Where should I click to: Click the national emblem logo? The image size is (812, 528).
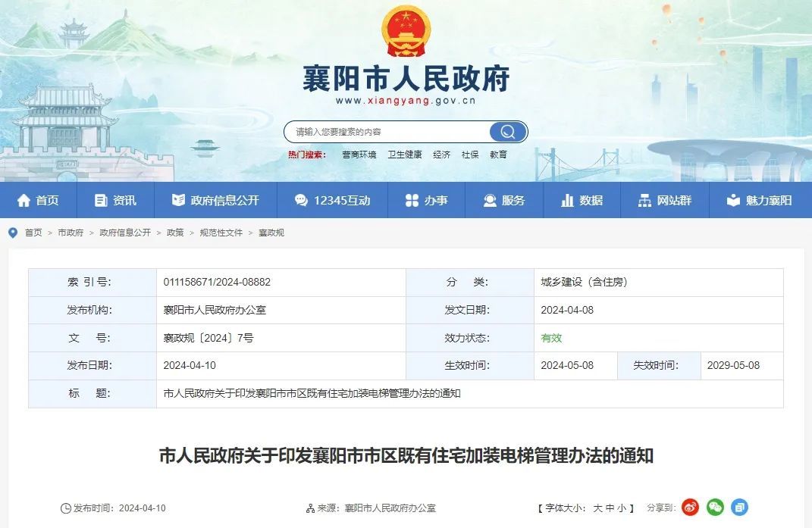click(406, 31)
